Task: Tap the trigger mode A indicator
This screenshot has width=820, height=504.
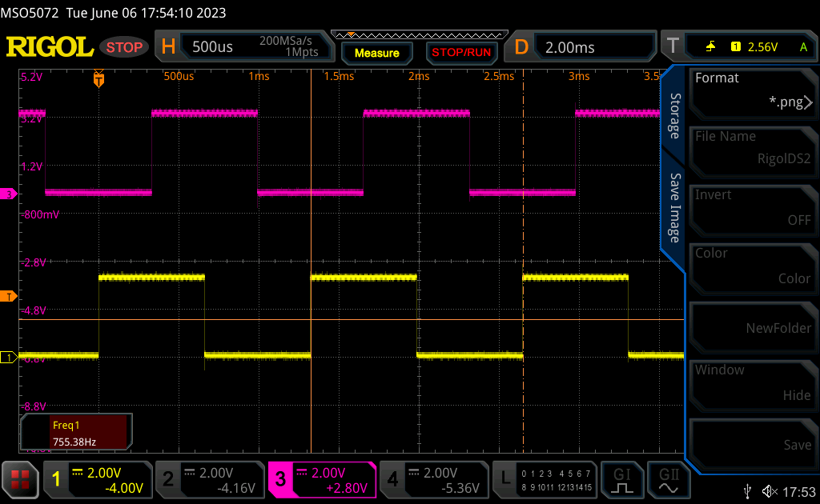Action: 804,47
